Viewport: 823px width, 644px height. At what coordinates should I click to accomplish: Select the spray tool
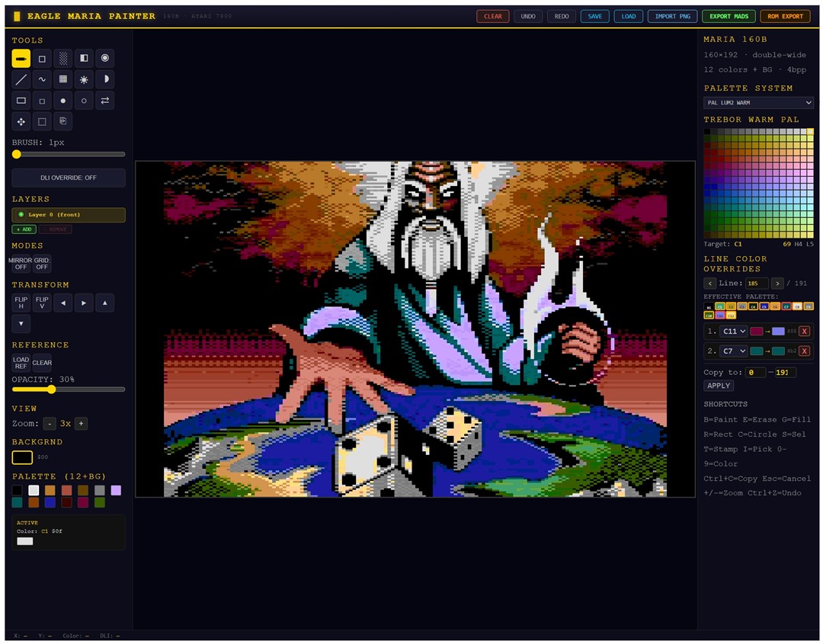point(84,78)
